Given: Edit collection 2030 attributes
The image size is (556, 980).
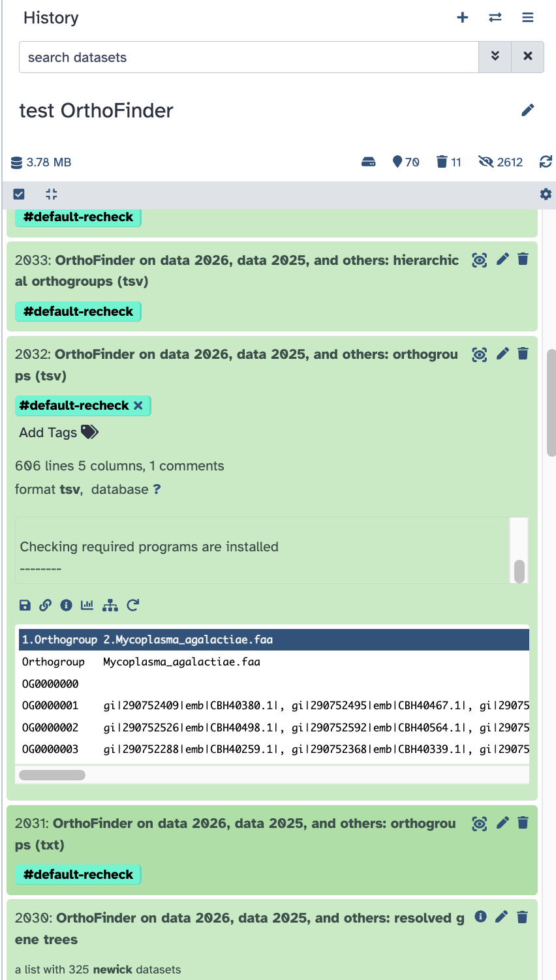Looking at the screenshot, I should pos(501,917).
